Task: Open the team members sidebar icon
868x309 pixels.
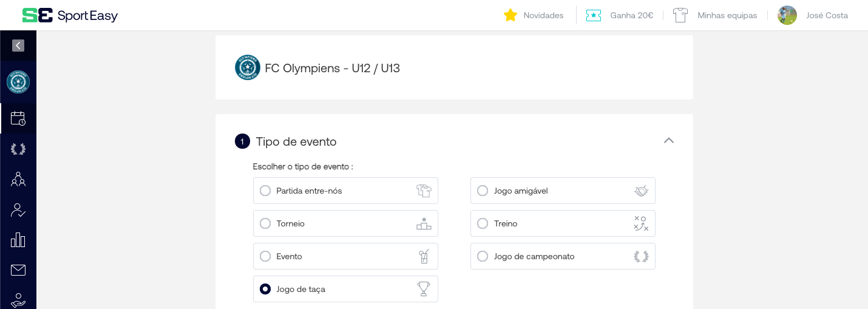Action: click(x=18, y=179)
